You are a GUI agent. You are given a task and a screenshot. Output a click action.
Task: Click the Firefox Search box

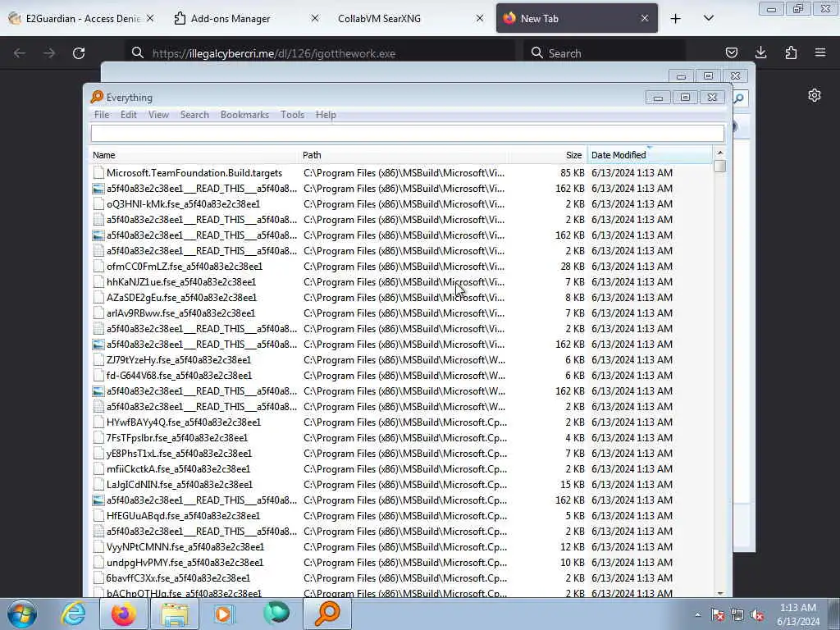604,53
